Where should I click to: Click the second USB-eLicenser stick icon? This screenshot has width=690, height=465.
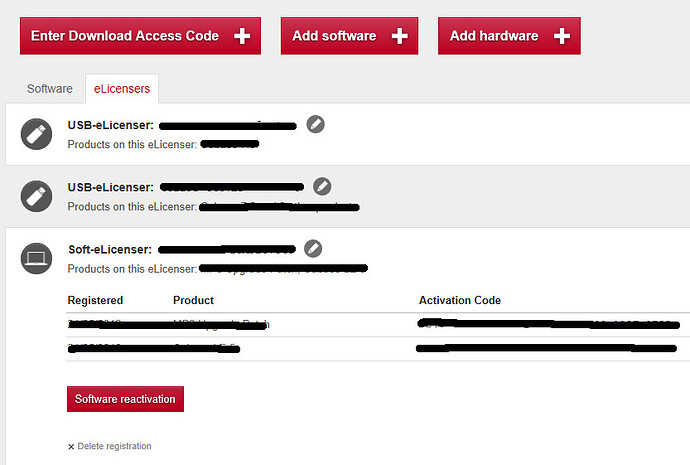36,195
